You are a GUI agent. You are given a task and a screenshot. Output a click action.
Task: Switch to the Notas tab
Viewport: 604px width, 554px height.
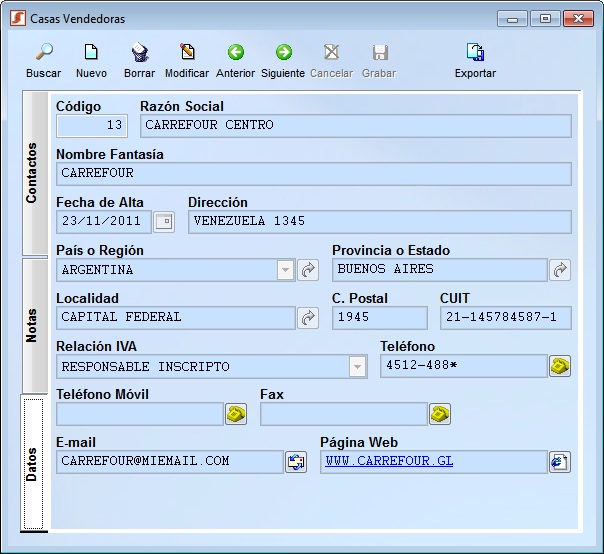pyautogui.click(x=35, y=326)
